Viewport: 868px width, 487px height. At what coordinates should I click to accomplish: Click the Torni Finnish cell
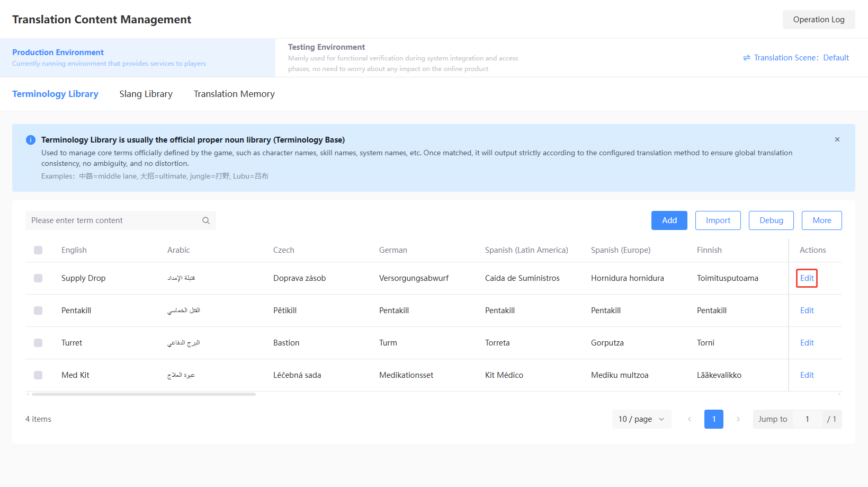pyautogui.click(x=705, y=343)
